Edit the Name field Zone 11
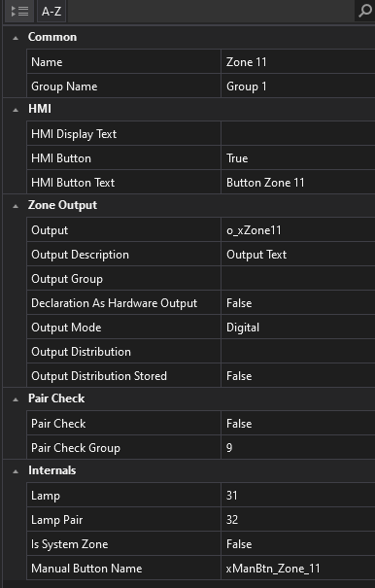 point(298,62)
